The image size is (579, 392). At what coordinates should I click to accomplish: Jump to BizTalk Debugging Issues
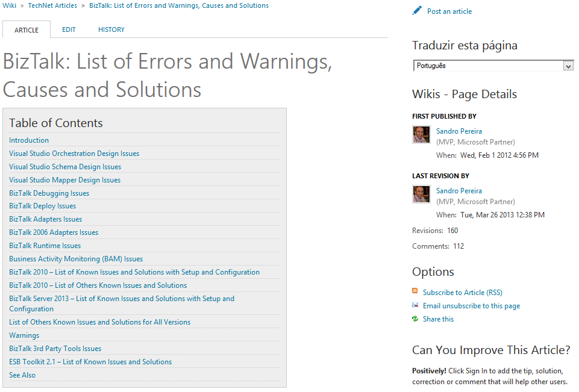click(x=49, y=193)
